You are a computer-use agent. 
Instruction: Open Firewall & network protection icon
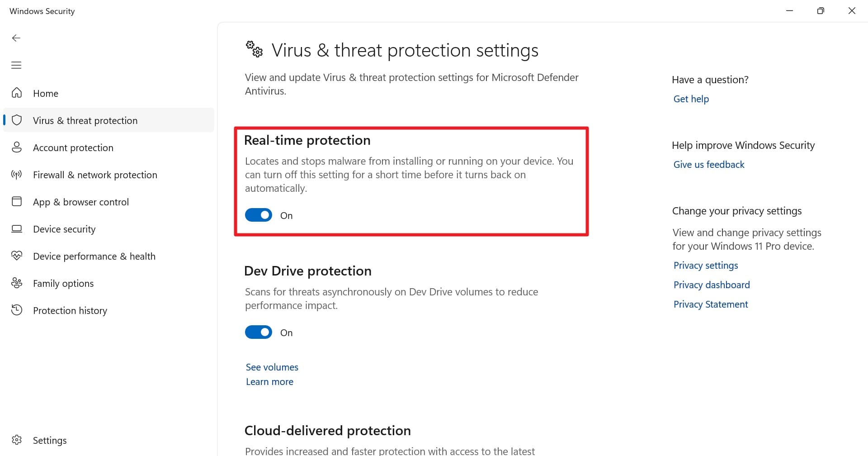17,175
